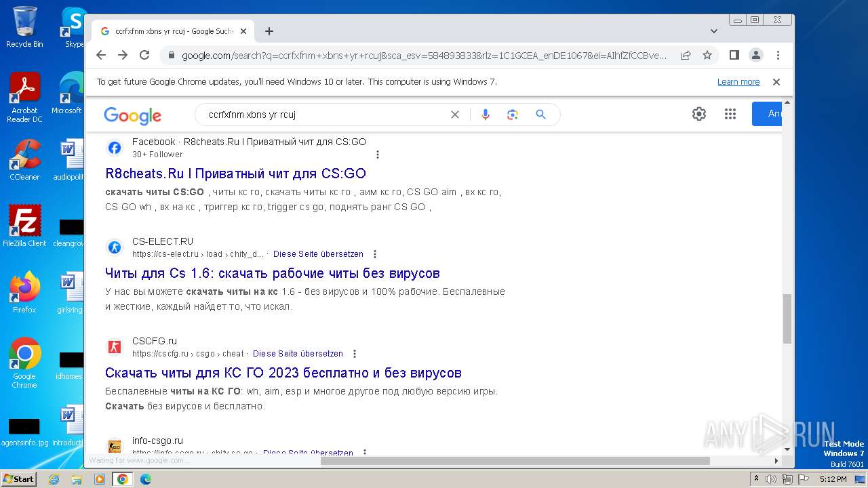Image resolution: width=868 pixels, height=488 pixels.
Task: Switch to Chrome in the taskbar
Action: coord(123,479)
